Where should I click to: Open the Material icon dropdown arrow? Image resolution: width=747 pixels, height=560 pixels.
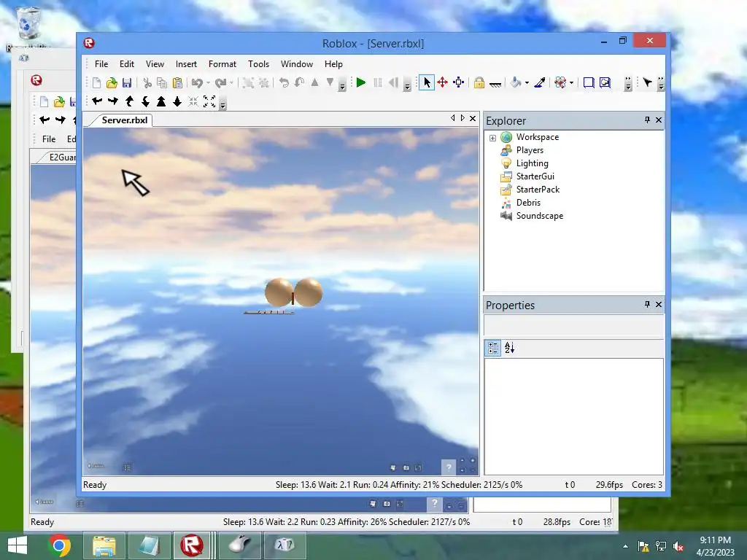click(571, 83)
